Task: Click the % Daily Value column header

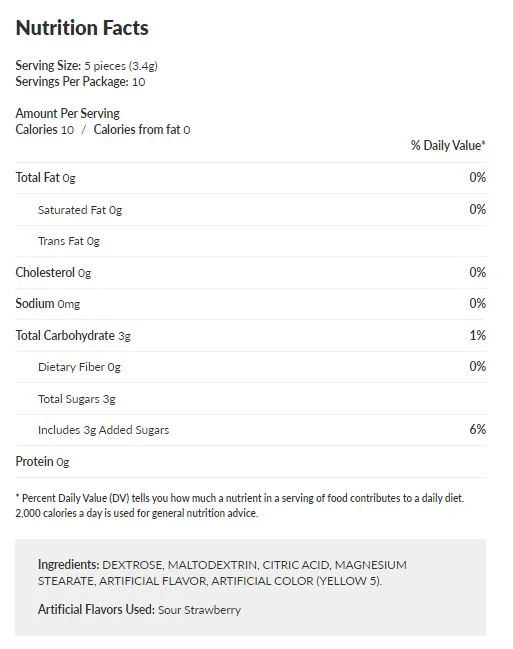Action: click(x=448, y=145)
